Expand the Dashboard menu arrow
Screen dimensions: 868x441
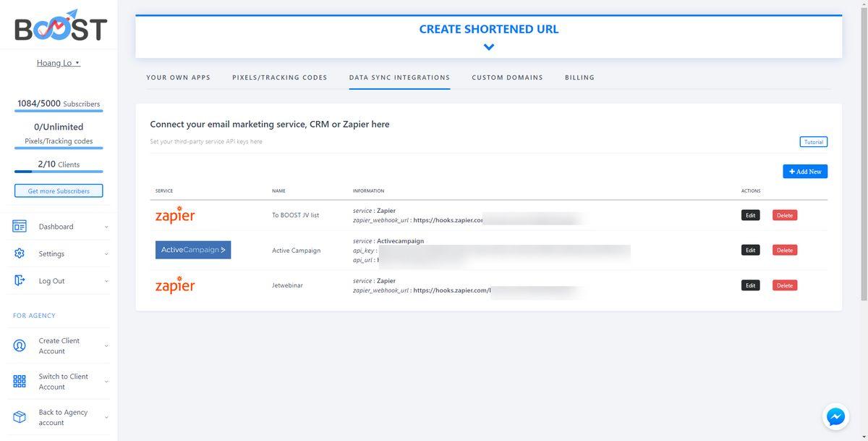click(106, 227)
